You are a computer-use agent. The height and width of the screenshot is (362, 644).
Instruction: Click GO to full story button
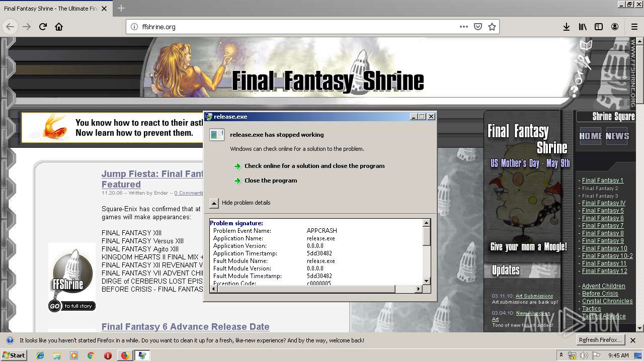[x=72, y=306]
